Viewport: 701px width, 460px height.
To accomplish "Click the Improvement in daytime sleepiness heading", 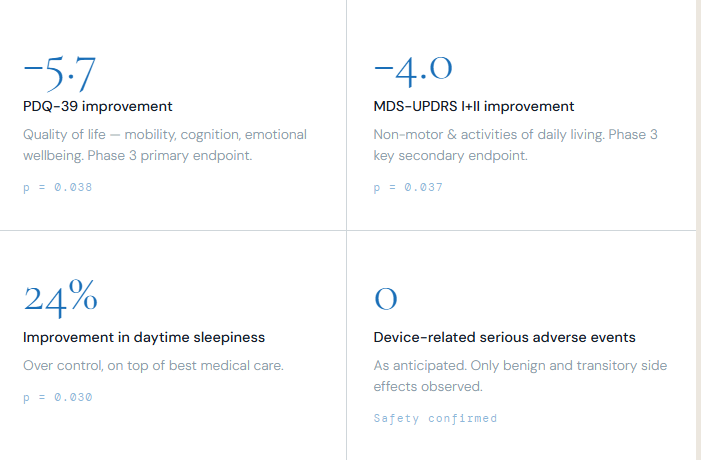I will pos(144,337).
